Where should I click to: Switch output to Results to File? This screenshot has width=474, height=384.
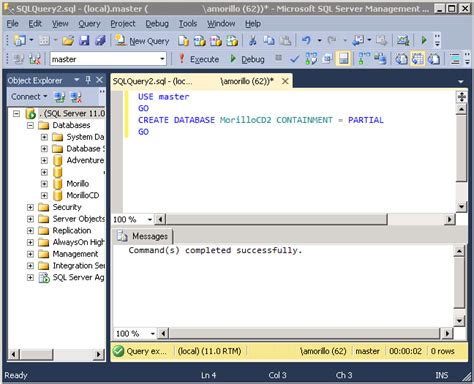pyautogui.click(x=434, y=59)
